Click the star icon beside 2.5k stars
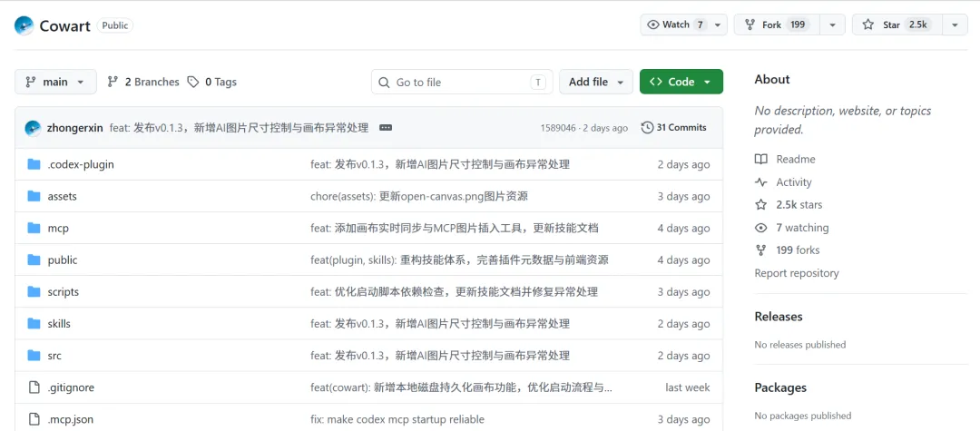The width and height of the screenshot is (980, 431). [760, 205]
